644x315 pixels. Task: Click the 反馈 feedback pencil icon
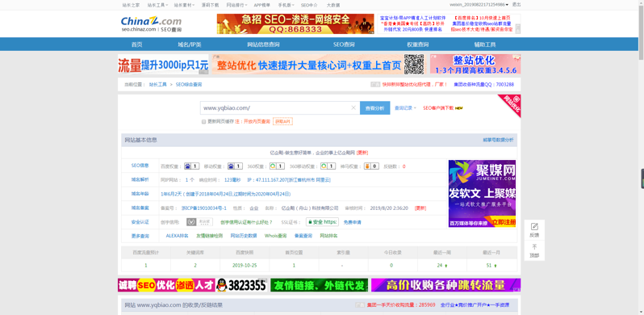(534, 226)
